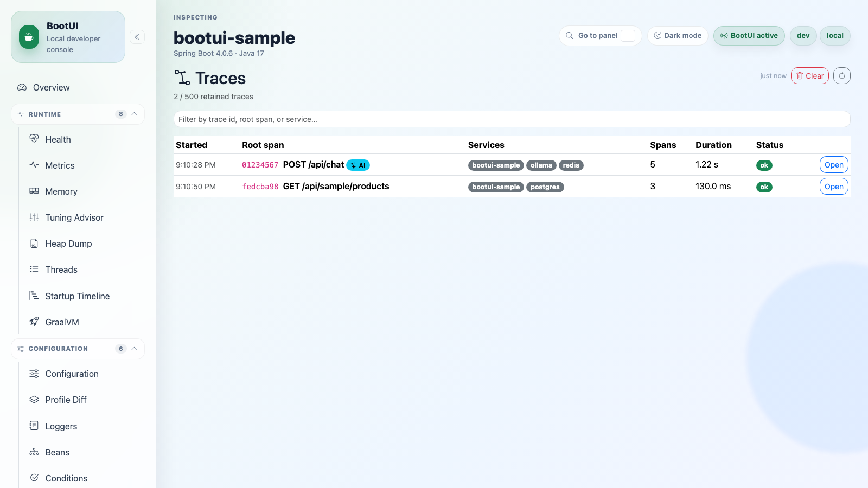Select Memory in the sidebar
868x488 pixels.
61,191
